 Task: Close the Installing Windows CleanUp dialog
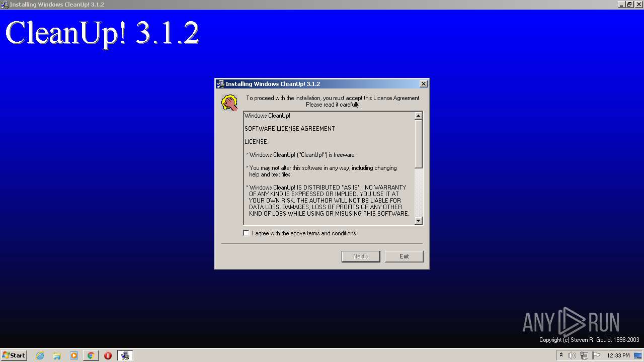coord(424,84)
